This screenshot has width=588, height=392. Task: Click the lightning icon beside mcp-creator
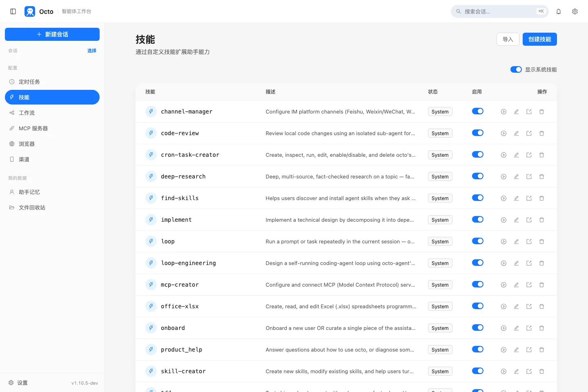click(x=151, y=285)
